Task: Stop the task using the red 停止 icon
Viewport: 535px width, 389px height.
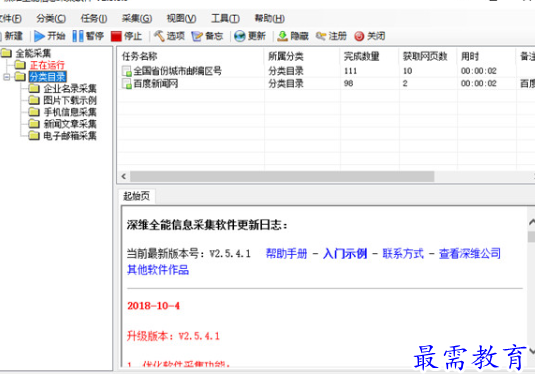Action: pos(116,36)
